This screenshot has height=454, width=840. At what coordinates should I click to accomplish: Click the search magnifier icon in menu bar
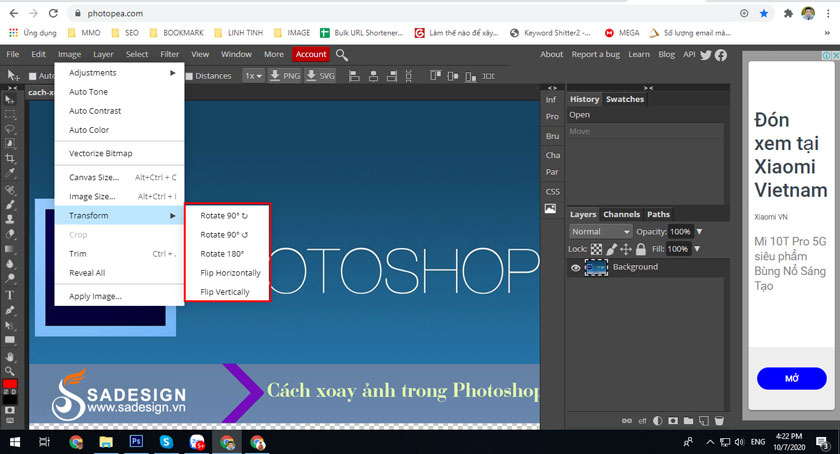(x=342, y=55)
